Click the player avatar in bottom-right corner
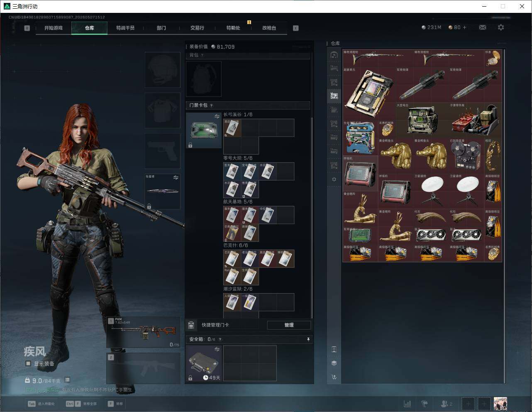The width and height of the screenshot is (532, 412). [x=500, y=403]
